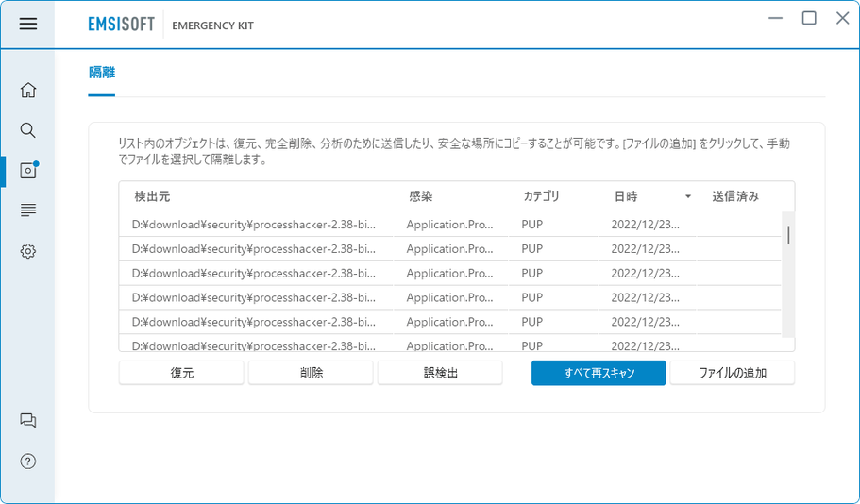The image size is (860, 504).
Task: Click the 誤検出 button
Action: (x=441, y=373)
